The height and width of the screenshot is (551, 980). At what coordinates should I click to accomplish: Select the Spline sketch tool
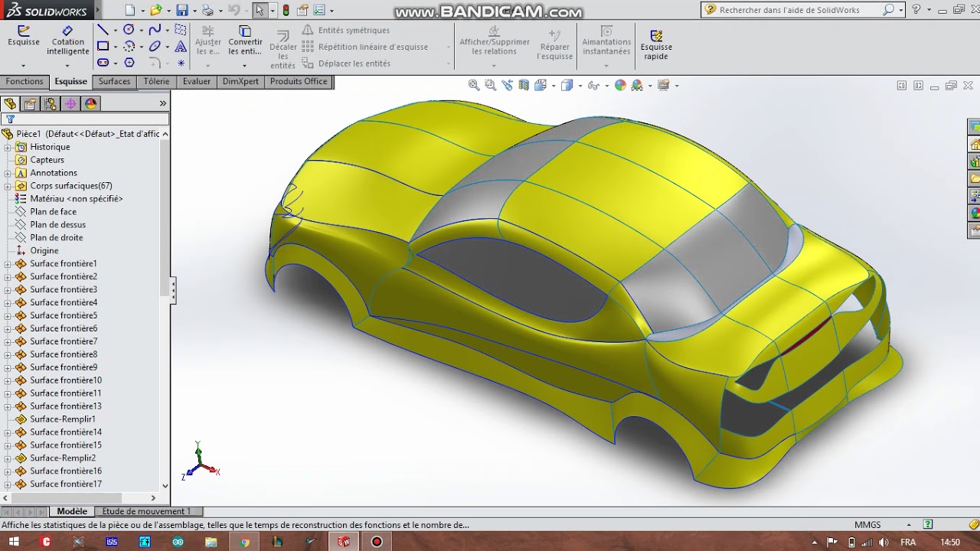coord(155,30)
